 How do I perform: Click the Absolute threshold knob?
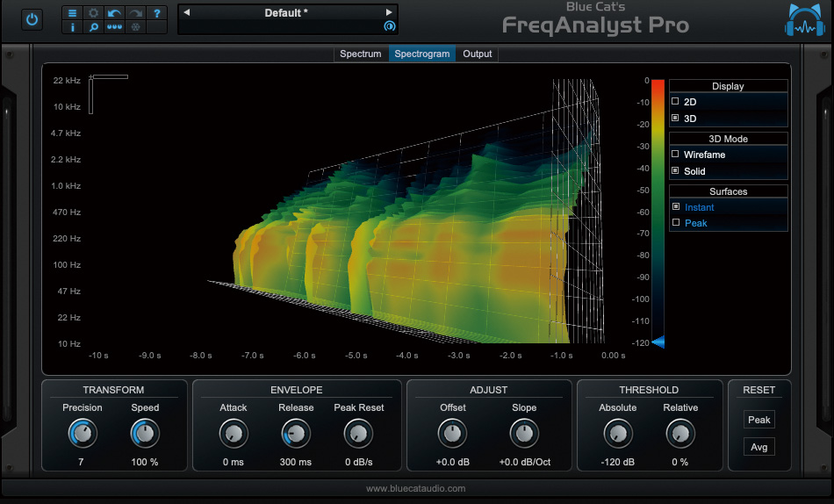click(618, 433)
